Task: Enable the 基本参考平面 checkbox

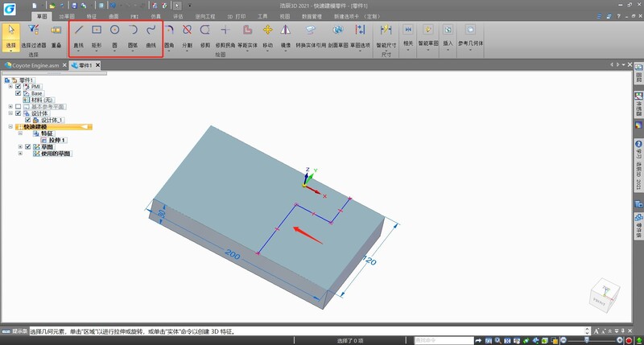Action: click(18, 107)
